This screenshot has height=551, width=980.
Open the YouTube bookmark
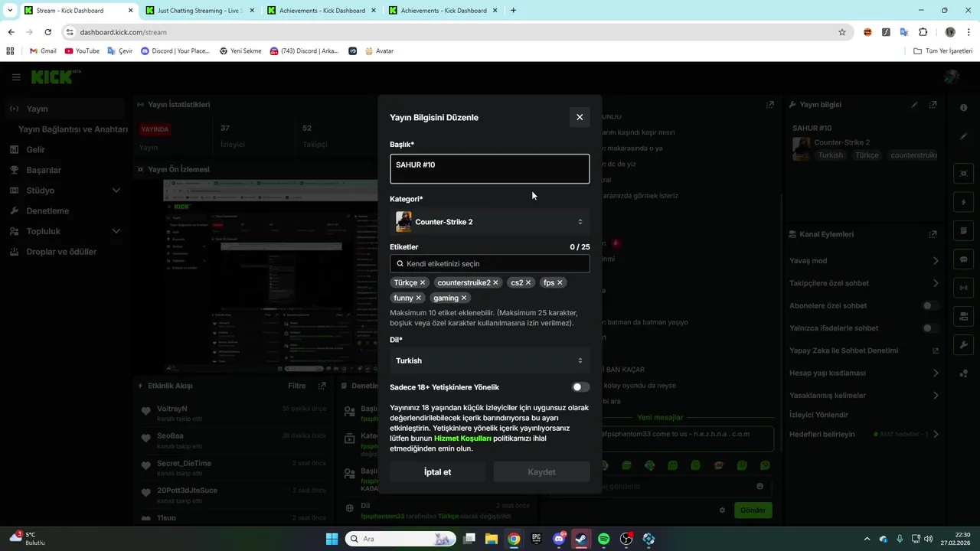(x=82, y=51)
